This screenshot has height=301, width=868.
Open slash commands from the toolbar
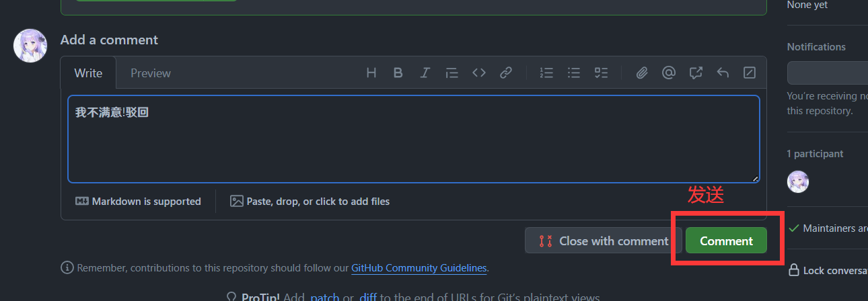click(750, 73)
